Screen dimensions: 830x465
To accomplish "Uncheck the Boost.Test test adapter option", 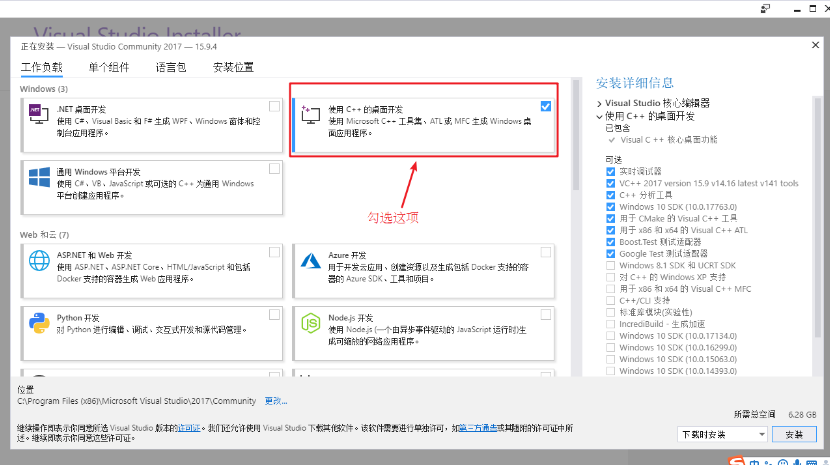I will (x=610, y=242).
